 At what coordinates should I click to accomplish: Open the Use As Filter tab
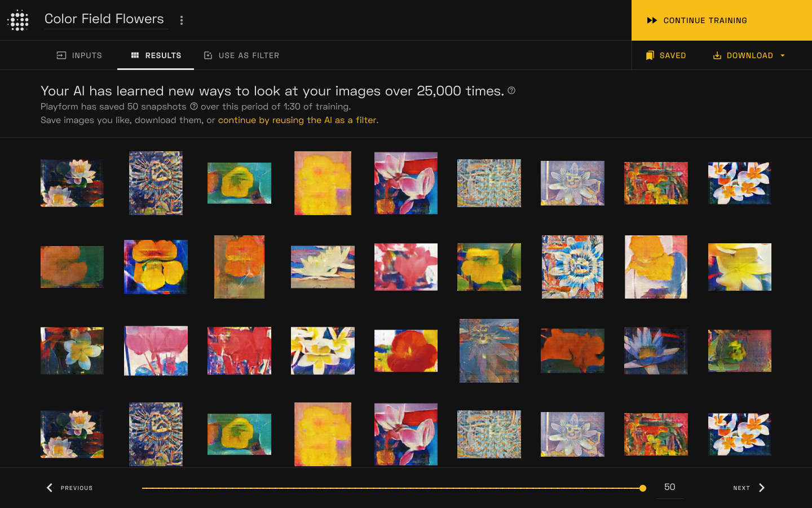point(241,55)
